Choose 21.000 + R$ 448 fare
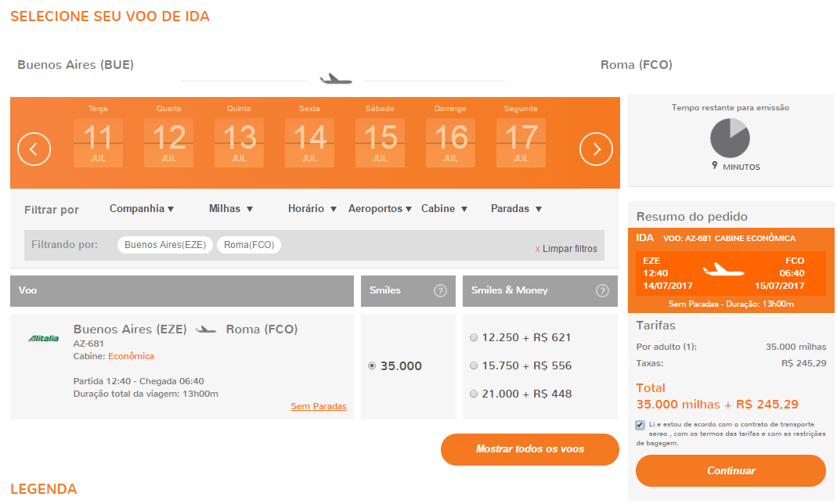The height and width of the screenshot is (504, 837). [x=474, y=394]
